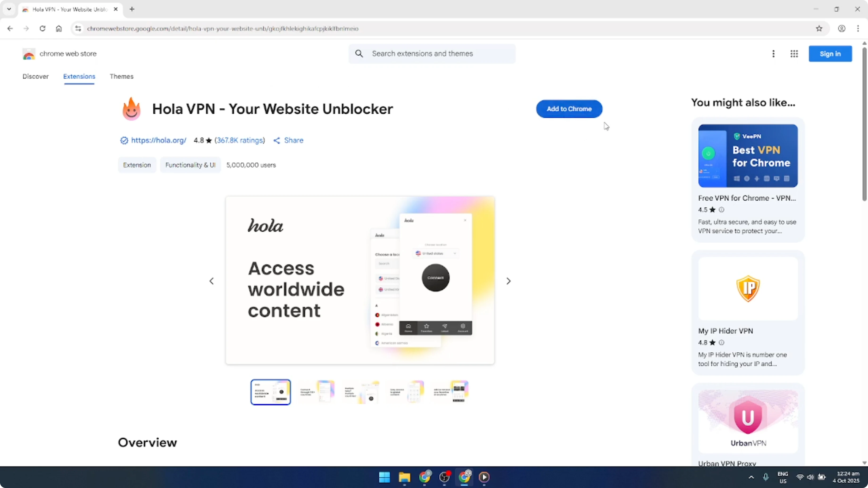Click the Share link

tap(288, 141)
